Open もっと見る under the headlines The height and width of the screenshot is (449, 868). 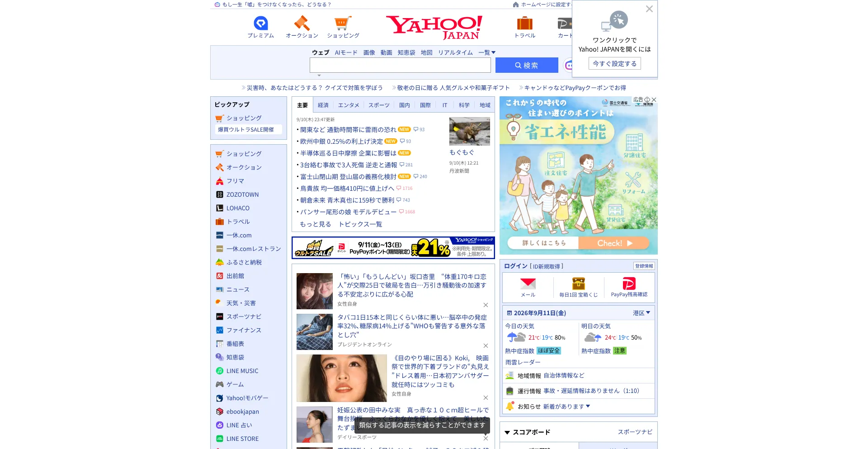click(x=316, y=224)
